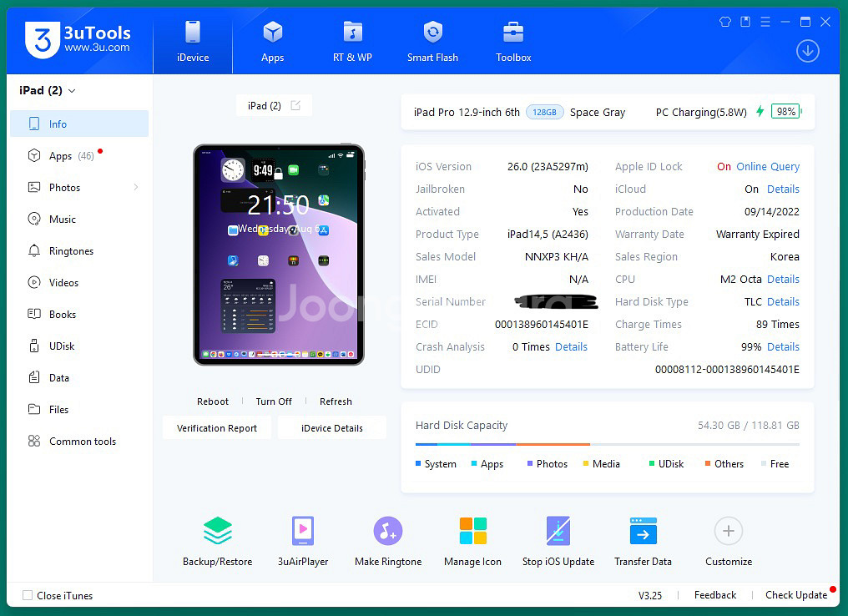Screen dimensions: 848x616
Task: Click the Online Query link for Apple ID Lock
Action: click(767, 167)
